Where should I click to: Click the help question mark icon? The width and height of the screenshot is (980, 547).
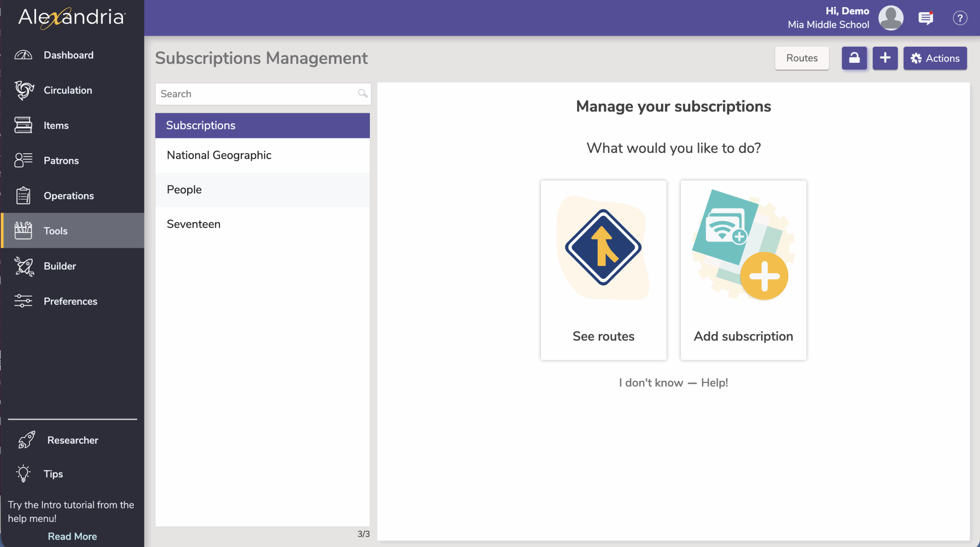(960, 18)
